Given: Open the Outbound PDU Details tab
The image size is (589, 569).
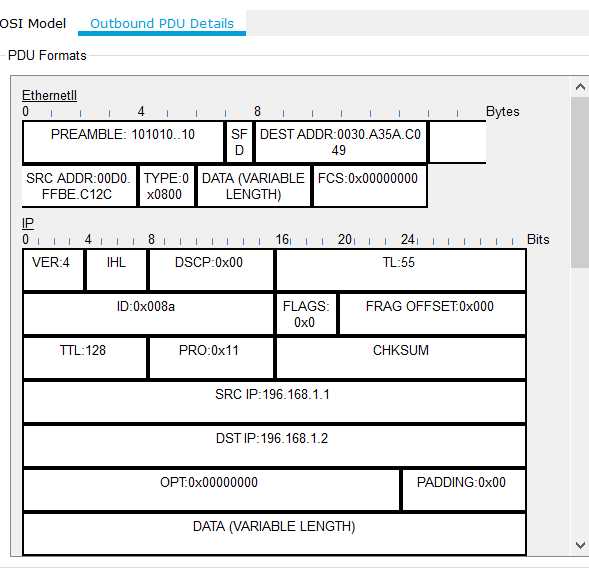Looking at the screenshot, I should 162,23.
